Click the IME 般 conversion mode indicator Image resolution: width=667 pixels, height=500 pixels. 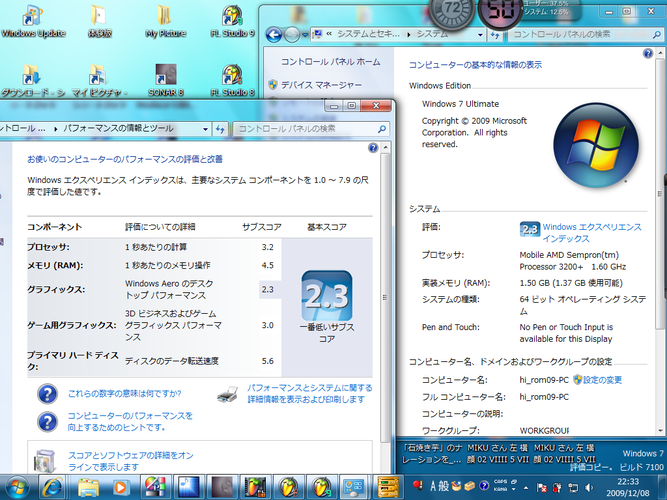click(x=444, y=486)
